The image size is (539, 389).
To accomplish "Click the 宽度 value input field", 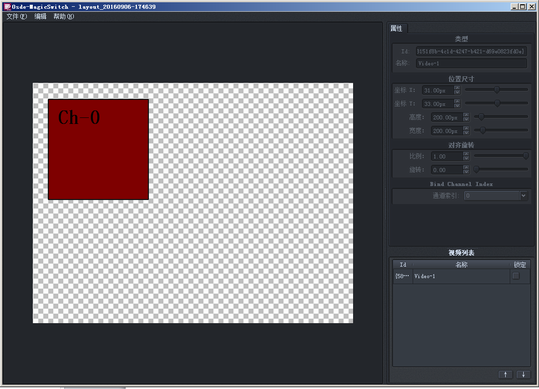I will pyautogui.click(x=447, y=131).
